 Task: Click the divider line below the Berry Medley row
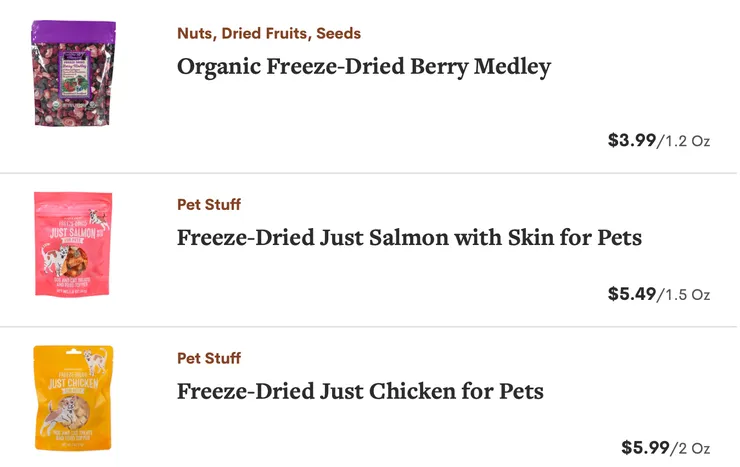coord(369,173)
